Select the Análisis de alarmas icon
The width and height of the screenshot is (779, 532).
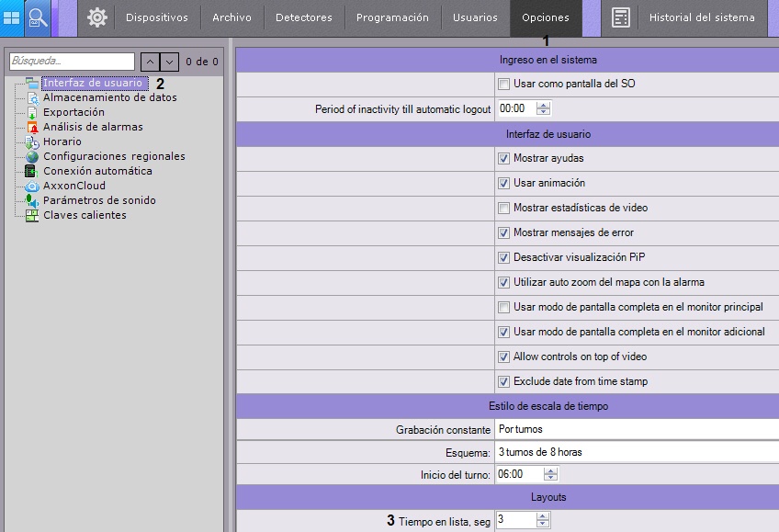tap(32, 127)
